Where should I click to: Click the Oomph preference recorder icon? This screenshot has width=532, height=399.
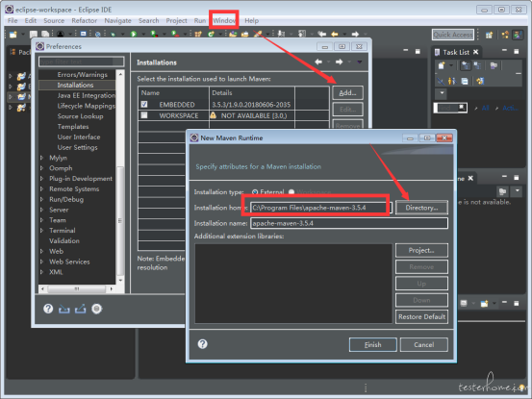(x=97, y=309)
